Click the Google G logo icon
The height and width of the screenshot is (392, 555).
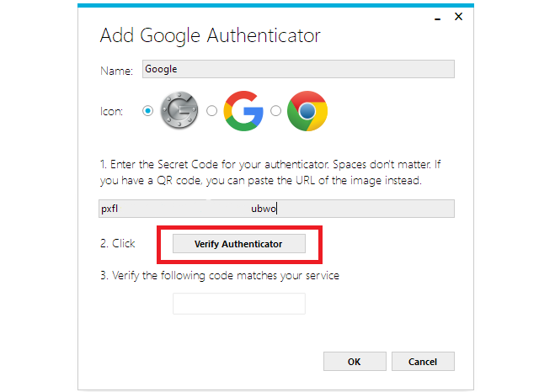[x=243, y=111]
